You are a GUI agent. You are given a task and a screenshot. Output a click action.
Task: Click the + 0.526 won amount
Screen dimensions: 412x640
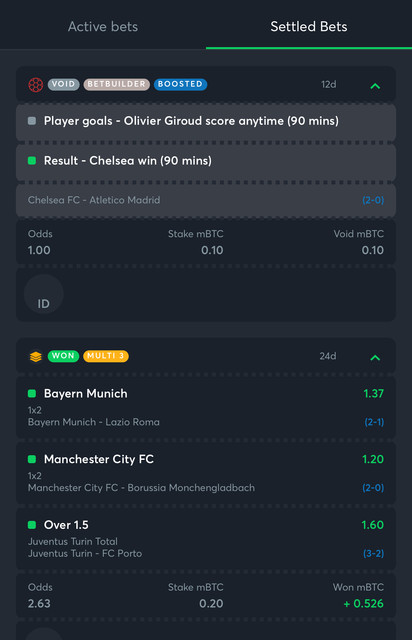click(363, 603)
